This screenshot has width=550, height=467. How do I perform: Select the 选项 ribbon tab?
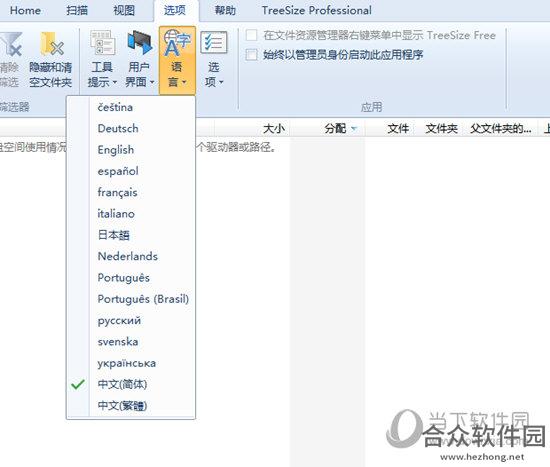[x=175, y=11]
